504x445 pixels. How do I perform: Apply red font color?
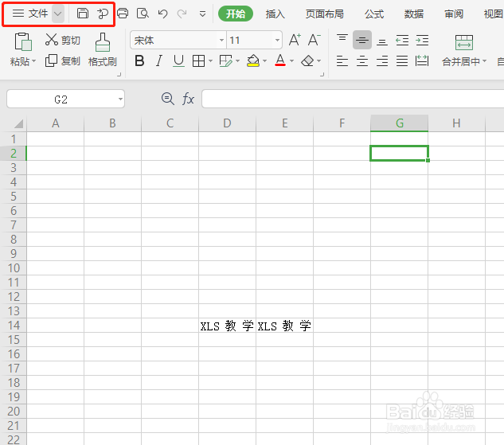coord(280,61)
